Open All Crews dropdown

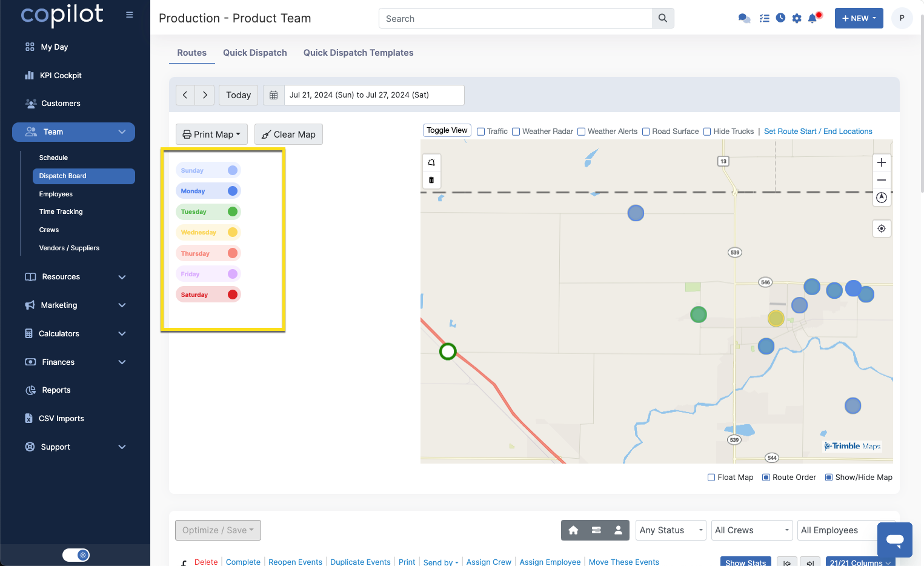(x=751, y=530)
